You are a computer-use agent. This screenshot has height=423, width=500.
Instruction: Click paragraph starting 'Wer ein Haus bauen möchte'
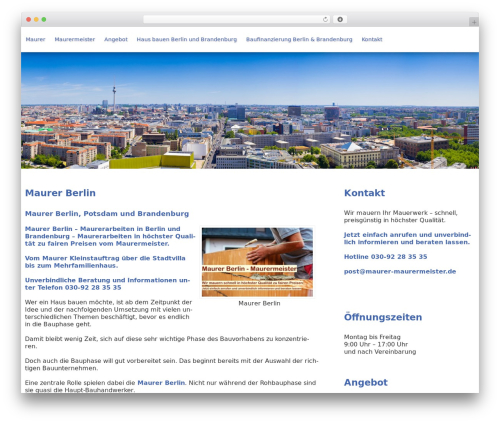[108, 313]
